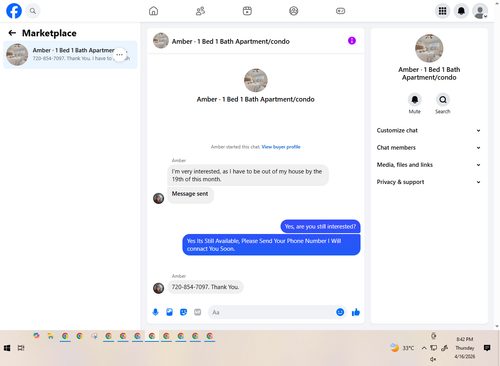
Task: Click the attach photo icon
Action: 169,312
